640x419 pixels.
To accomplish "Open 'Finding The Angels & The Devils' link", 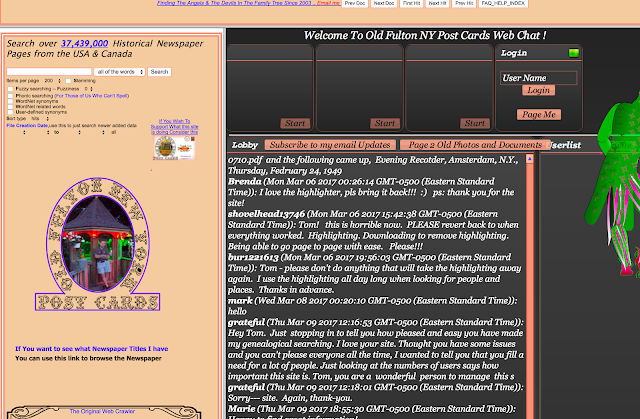I will pos(235,3).
